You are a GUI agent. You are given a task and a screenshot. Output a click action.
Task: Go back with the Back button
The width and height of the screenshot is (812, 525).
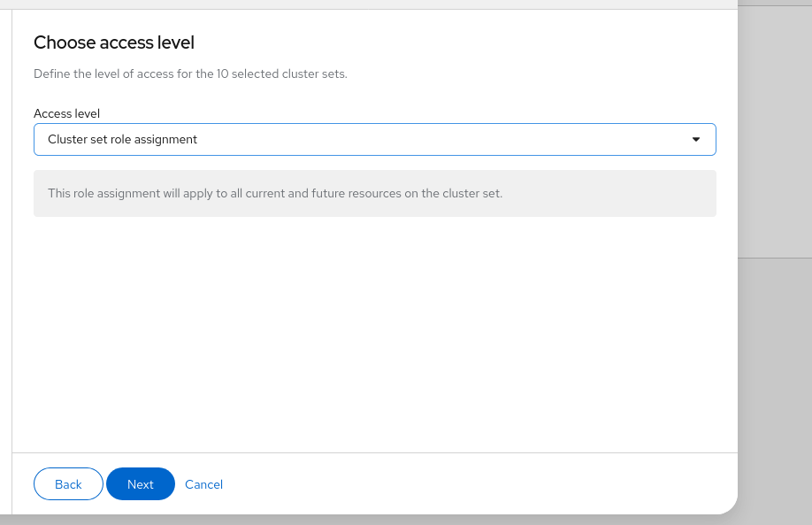coord(68,484)
